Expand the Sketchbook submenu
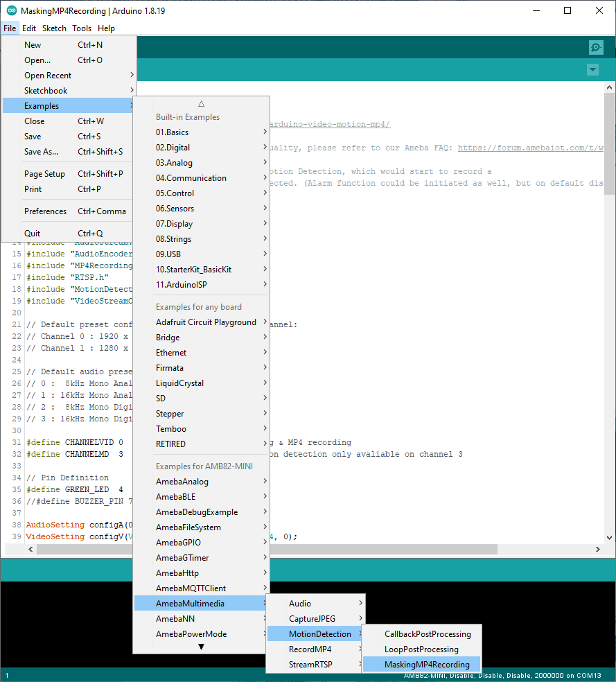The width and height of the screenshot is (616, 682). pos(69,91)
